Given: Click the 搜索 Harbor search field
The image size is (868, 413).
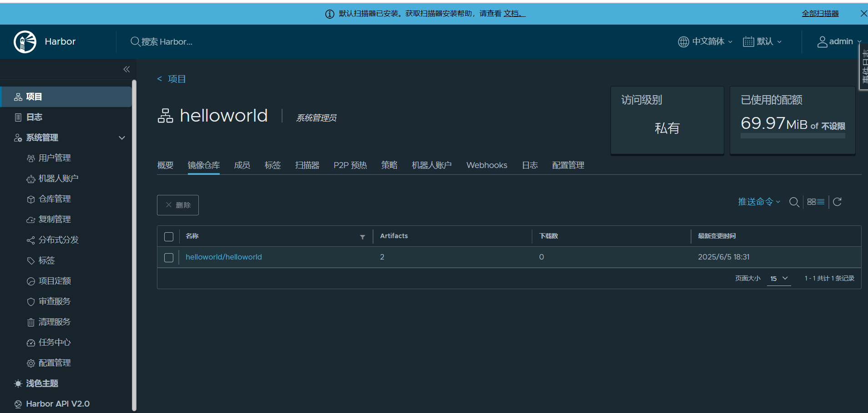Looking at the screenshot, I should click(x=167, y=42).
